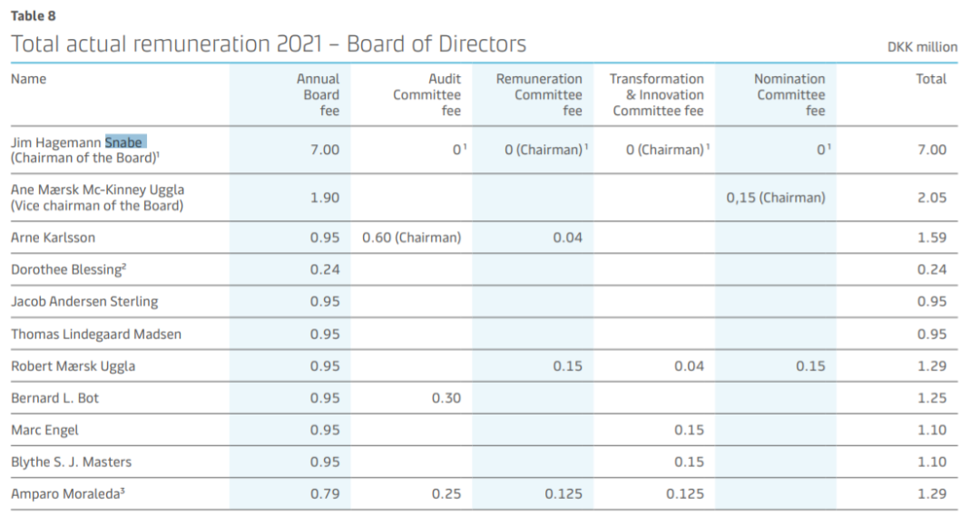The width and height of the screenshot is (980, 526).
Task: Select the 'Annual Board fee' column header
Action: 318,94
